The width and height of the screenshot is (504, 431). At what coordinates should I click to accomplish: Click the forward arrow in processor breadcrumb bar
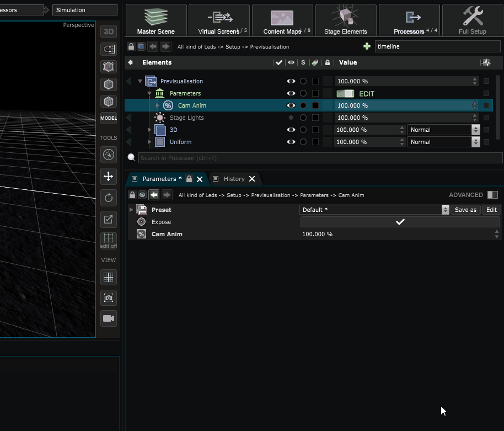[x=165, y=46]
